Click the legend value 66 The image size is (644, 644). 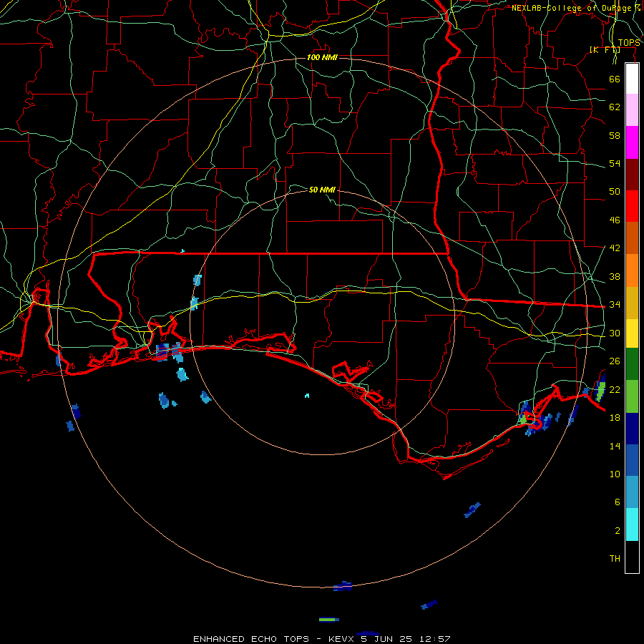click(x=615, y=79)
